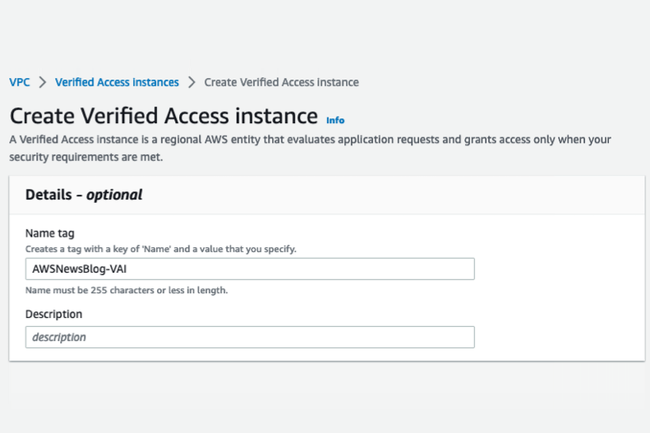Click into the Description text field
This screenshot has height=433, width=650.
coord(250,337)
